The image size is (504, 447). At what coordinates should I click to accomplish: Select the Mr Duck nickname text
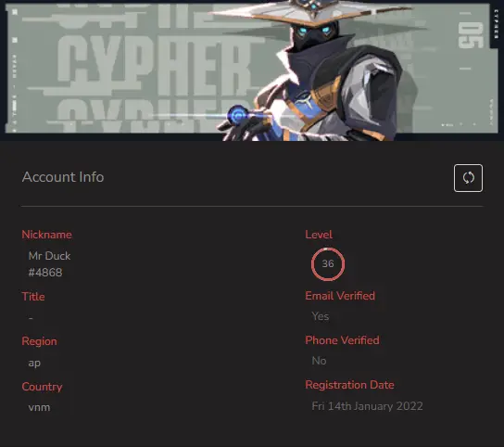click(49, 256)
